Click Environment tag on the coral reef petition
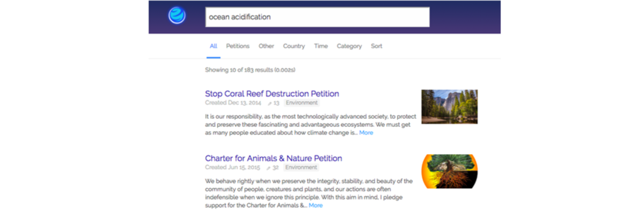The height and width of the screenshot is (215, 644). [302, 103]
